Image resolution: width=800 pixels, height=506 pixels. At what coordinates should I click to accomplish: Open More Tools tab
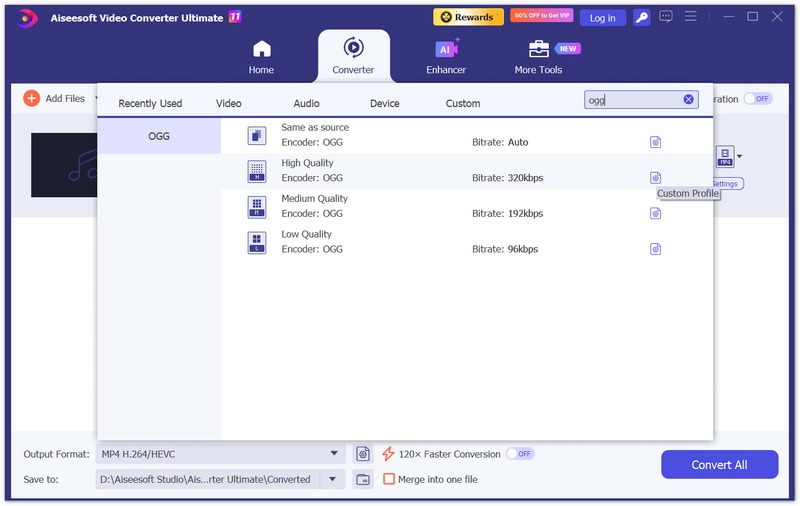click(x=538, y=57)
